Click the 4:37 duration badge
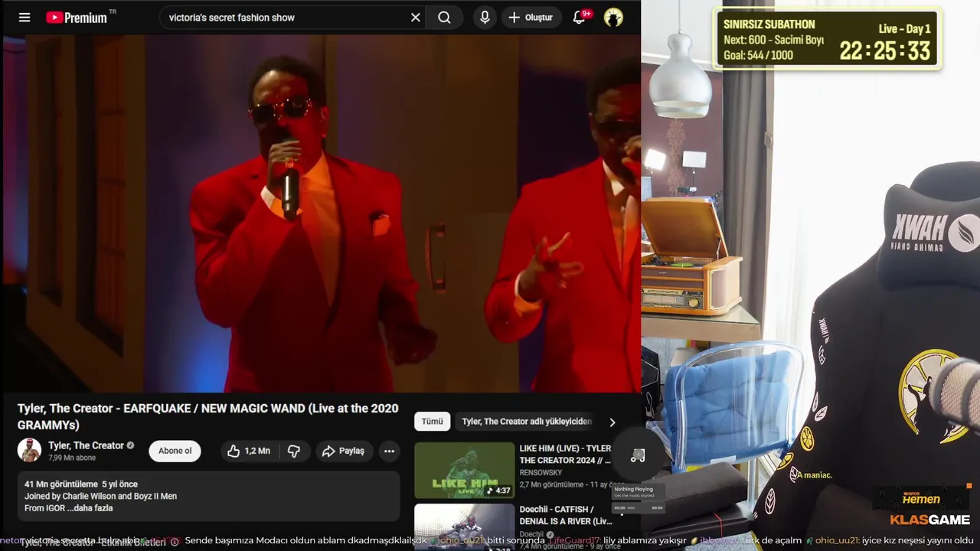The width and height of the screenshot is (980, 551). point(499,491)
